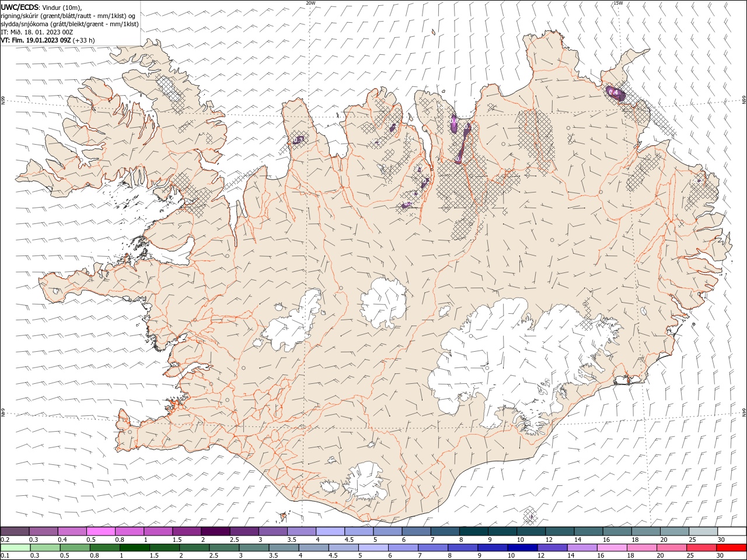
Task: Click the 'slydda/snjókoma' legend description line
Action: [x=69, y=24]
